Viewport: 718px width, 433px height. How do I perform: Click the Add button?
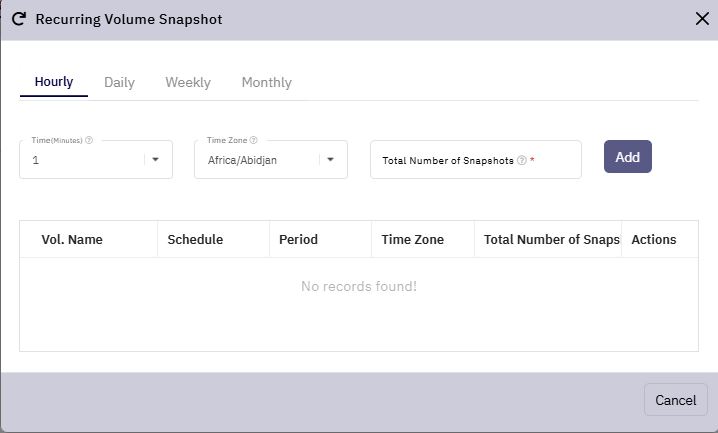coord(627,157)
